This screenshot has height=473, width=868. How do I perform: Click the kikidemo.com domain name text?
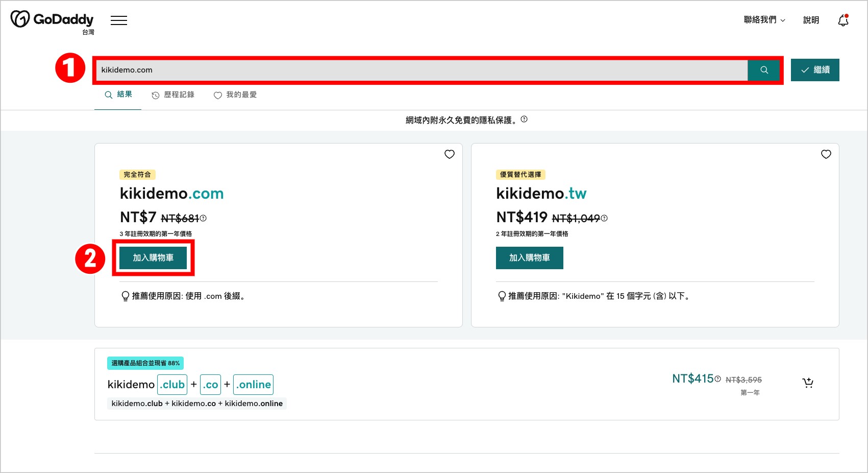[x=172, y=194]
